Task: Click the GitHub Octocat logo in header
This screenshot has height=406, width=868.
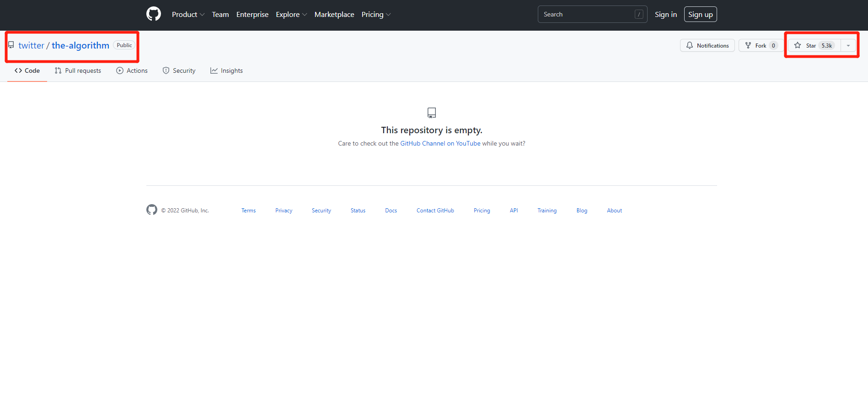Action: point(154,14)
